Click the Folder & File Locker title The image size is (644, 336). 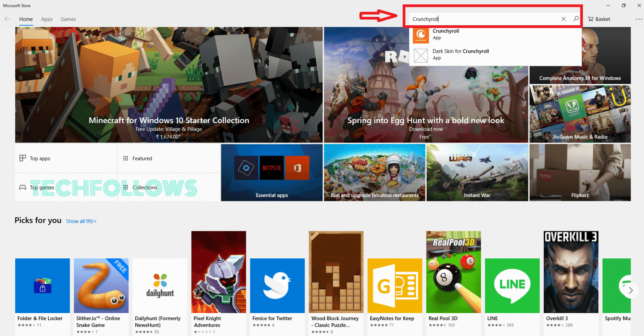(x=40, y=318)
